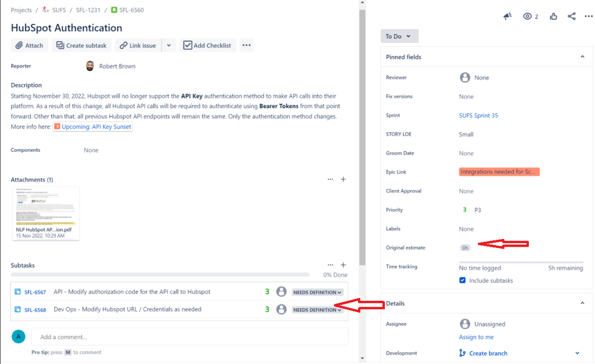
Task: Open the SUFS Sprint 35 link
Action: pos(478,116)
